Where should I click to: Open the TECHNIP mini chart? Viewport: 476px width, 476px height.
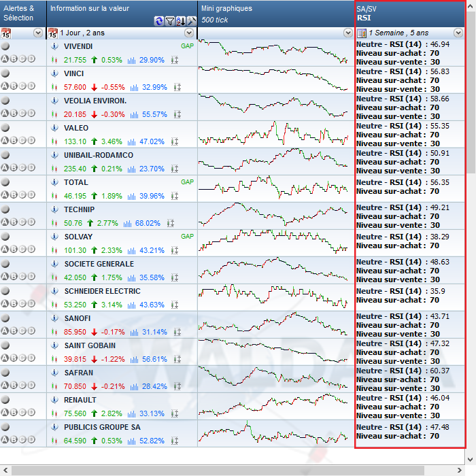tap(273, 216)
